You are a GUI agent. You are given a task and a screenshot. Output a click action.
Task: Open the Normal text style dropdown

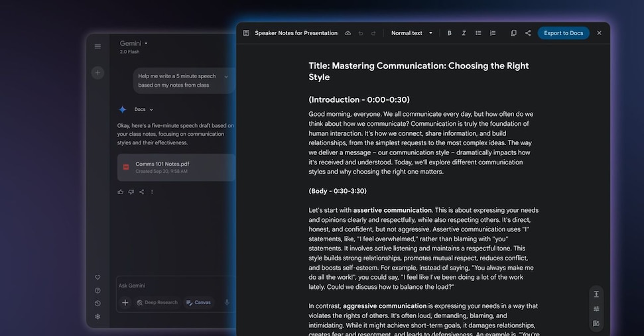pyautogui.click(x=412, y=33)
